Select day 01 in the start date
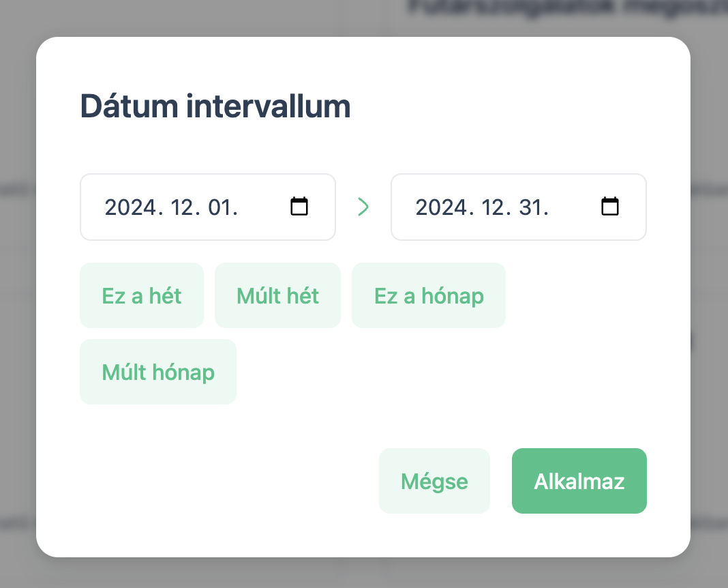This screenshot has width=728, height=588. click(x=222, y=207)
